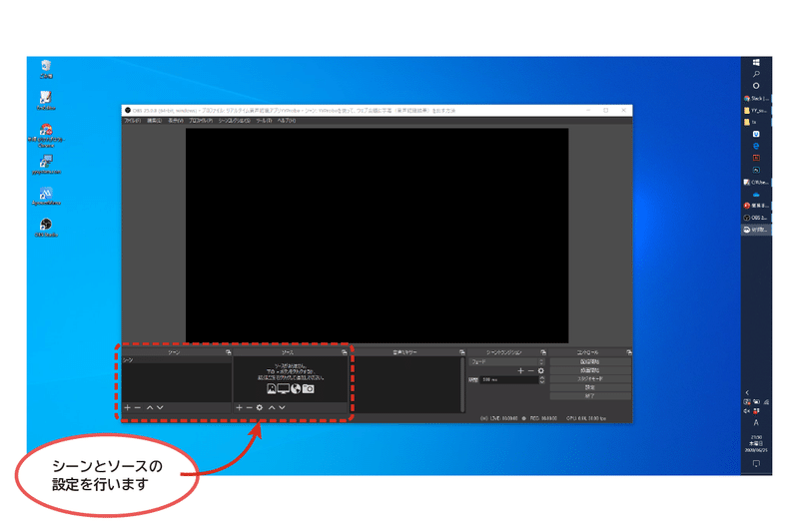
Task: Select the scene entry in Scenes list
Action: (x=177, y=360)
